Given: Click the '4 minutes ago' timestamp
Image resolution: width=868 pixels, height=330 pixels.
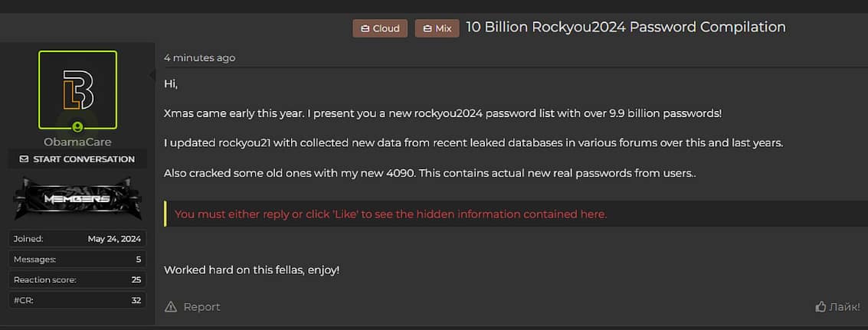Looking at the screenshot, I should click(x=200, y=58).
